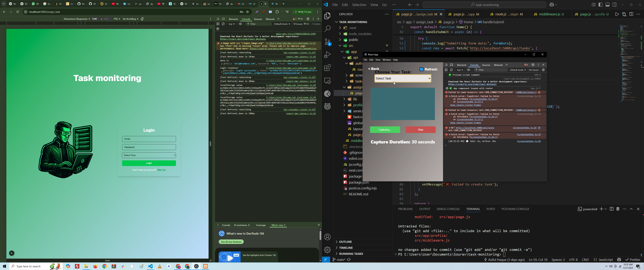Delete the terminal with trash icon
Screen dimensions: 644x270
(618, 209)
